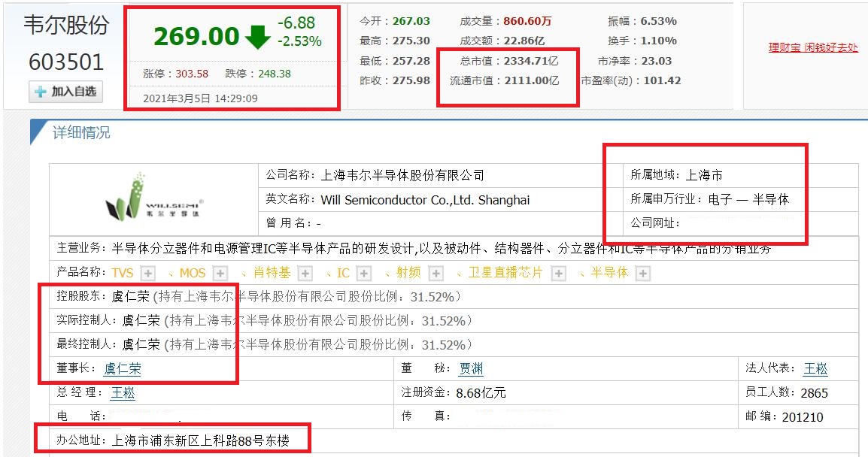Click the IC product name

point(343,273)
